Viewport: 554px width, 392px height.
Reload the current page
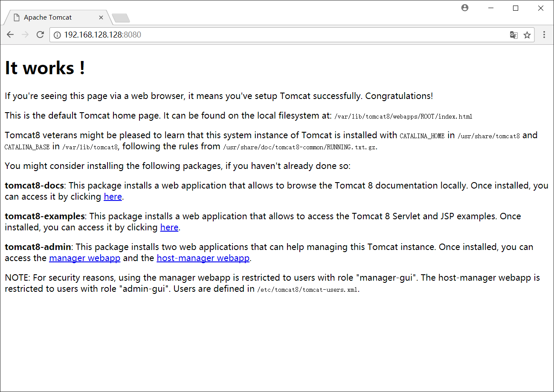(40, 35)
